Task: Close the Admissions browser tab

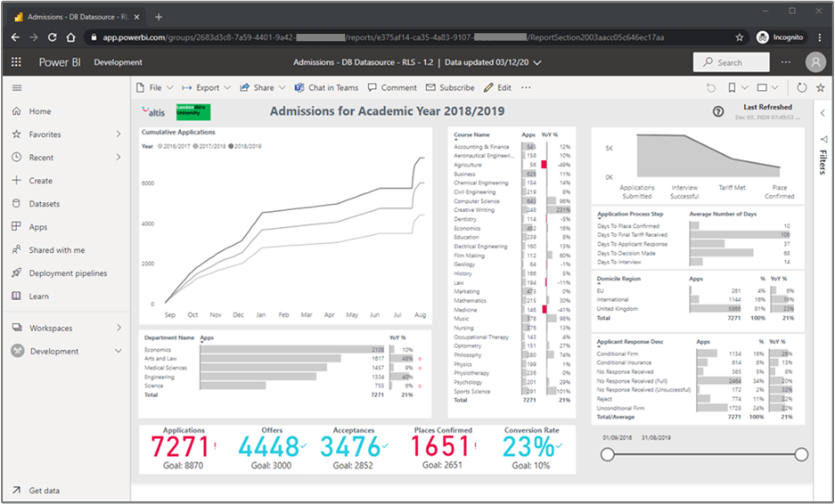Action: coord(137,17)
